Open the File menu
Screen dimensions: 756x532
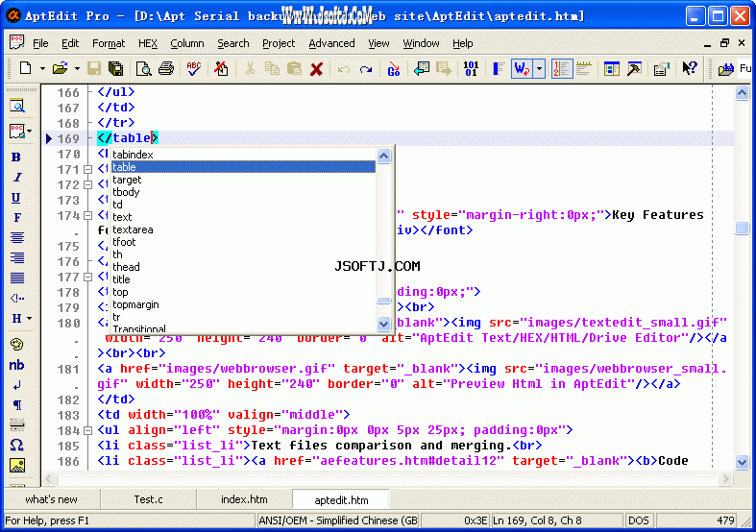pyautogui.click(x=40, y=43)
